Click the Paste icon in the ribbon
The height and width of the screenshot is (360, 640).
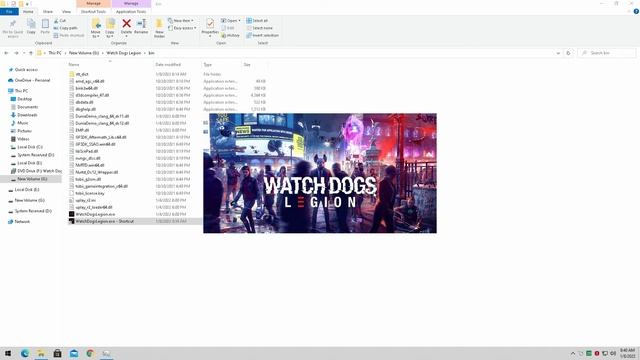[x=45, y=24]
